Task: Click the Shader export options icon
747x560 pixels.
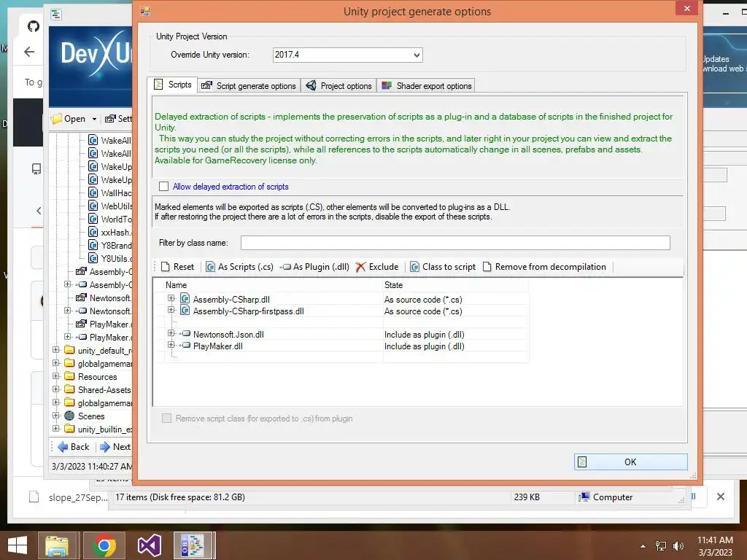Action: click(387, 85)
